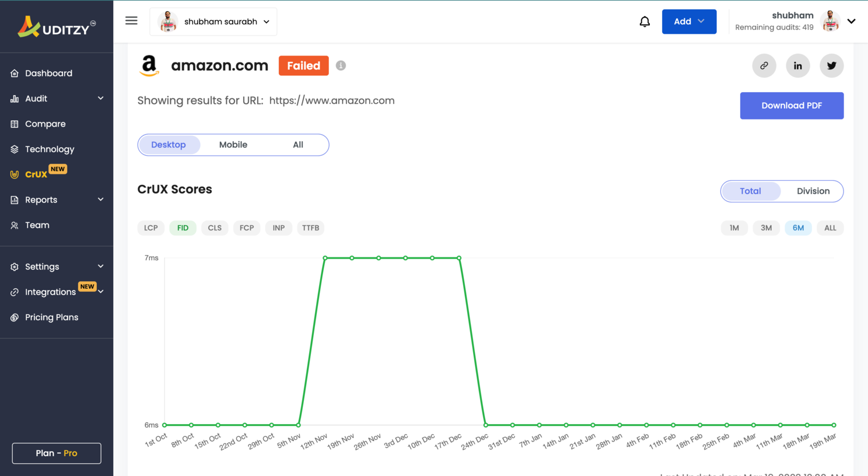Screen dimensions: 868x476
Task: Click the Team person icon
Action: pos(15,225)
